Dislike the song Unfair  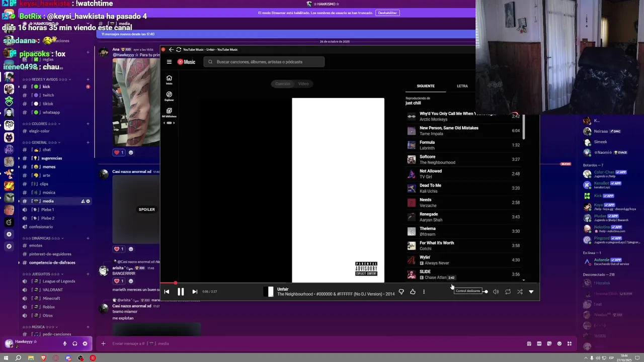(401, 292)
